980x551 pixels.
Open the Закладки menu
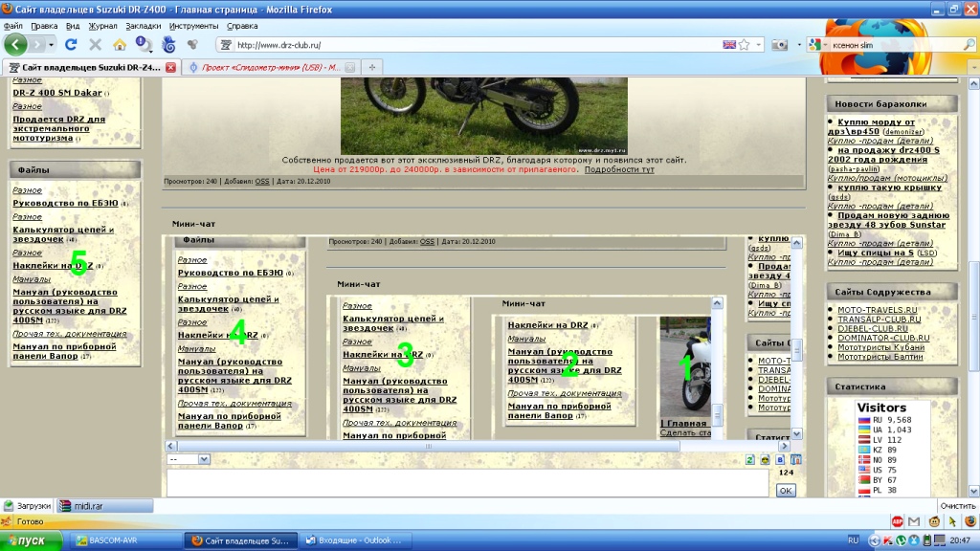pos(144,26)
